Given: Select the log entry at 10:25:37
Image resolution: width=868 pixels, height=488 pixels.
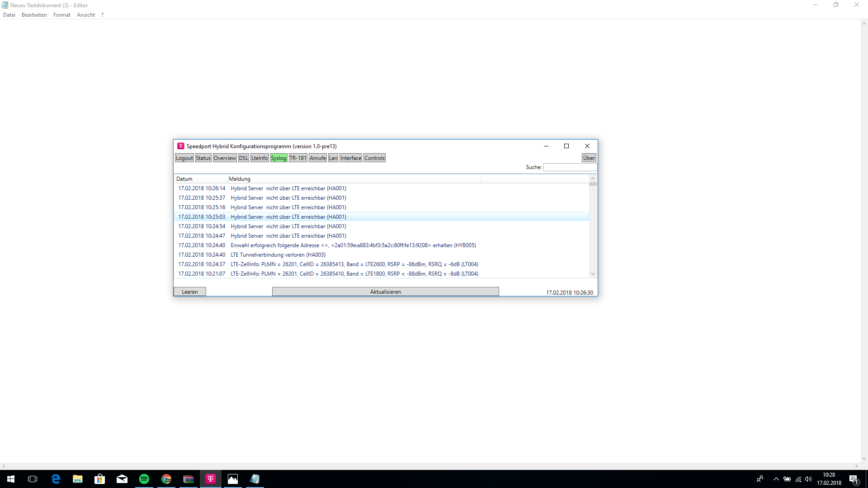Looking at the screenshot, I should click(x=382, y=198).
